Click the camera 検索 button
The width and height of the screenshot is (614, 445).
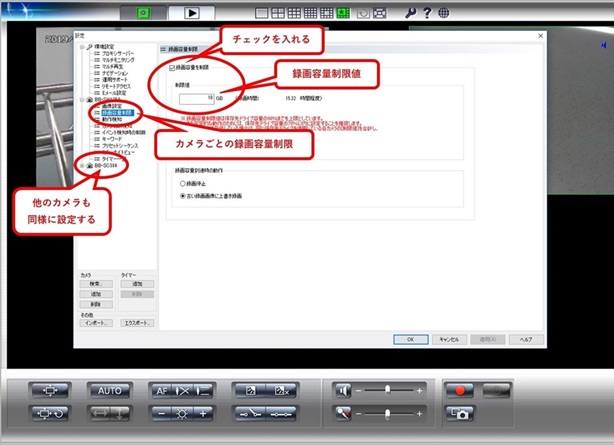96,284
